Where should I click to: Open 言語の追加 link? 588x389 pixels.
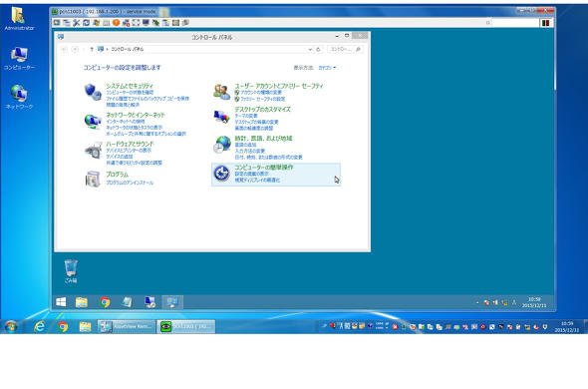(x=245, y=145)
